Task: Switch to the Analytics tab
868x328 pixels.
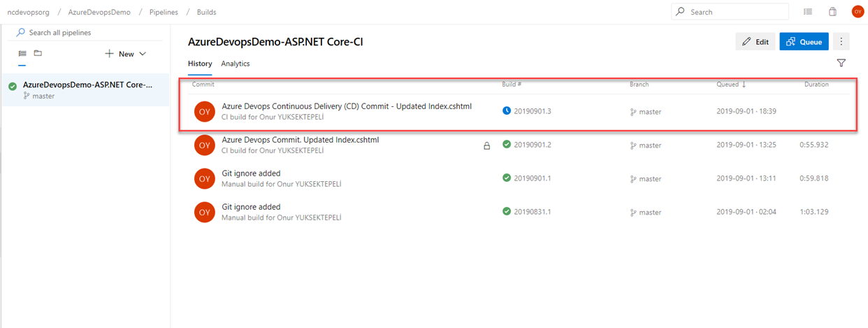Action: pyautogui.click(x=236, y=64)
